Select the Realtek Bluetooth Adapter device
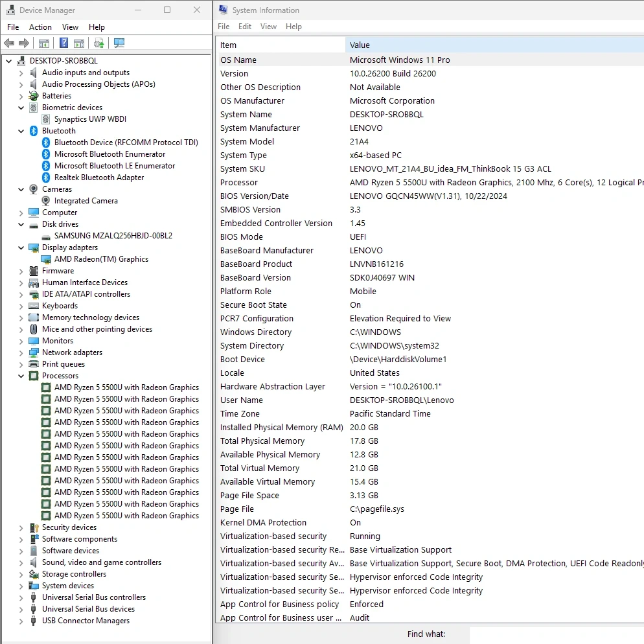Screen dimensions: 644x644 coord(98,178)
